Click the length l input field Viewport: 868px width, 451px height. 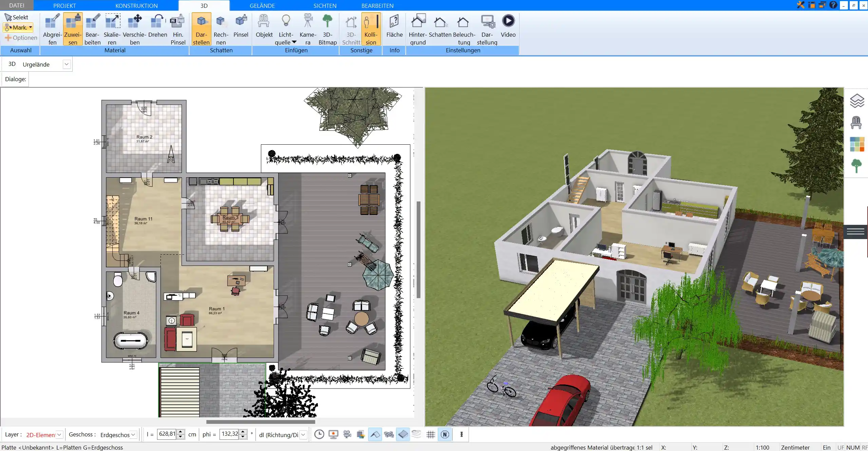point(167,434)
